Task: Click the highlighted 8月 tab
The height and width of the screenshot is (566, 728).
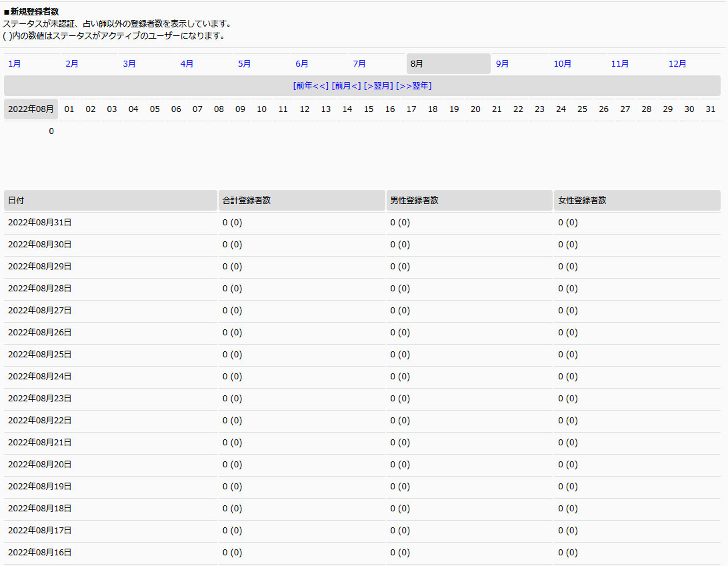Action: click(417, 64)
